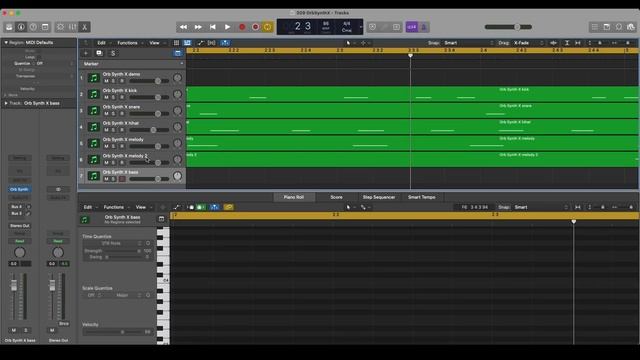Click Orb Synth X bass track icon
Viewport: 640px width, 360px height.
(x=94, y=176)
